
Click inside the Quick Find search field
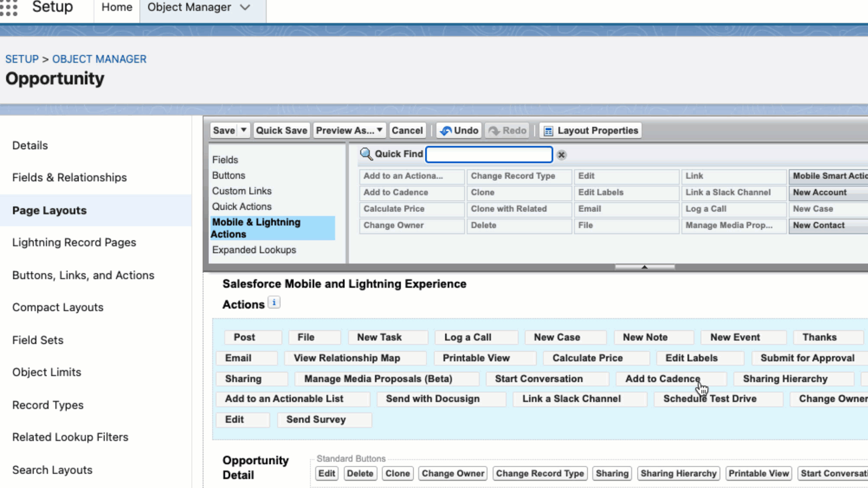click(x=489, y=154)
